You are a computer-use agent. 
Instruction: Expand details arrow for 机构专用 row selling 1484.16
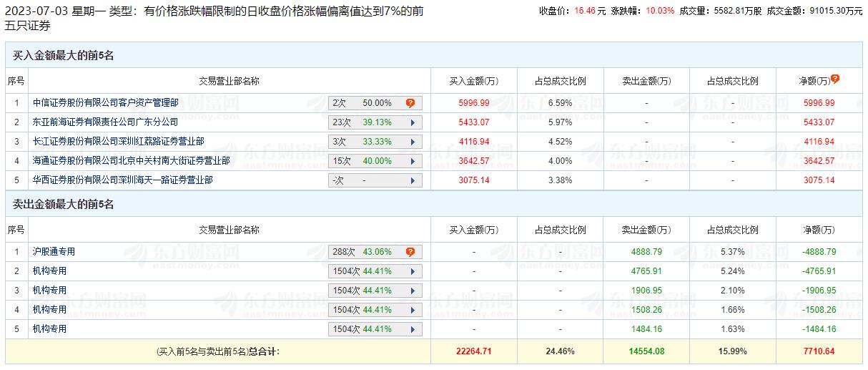pos(413,329)
